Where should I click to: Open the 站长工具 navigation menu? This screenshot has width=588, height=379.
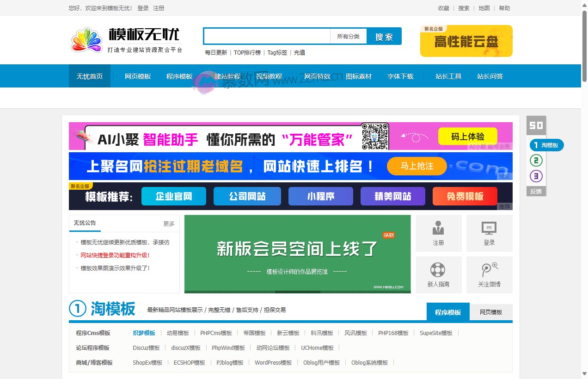448,76
